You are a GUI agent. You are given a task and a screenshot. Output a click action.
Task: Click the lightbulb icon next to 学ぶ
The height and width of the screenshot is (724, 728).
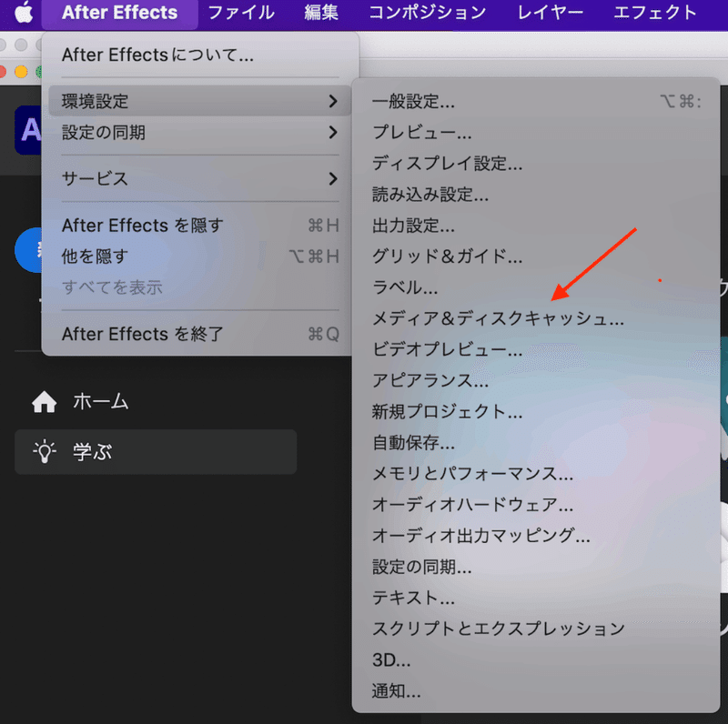(43, 451)
